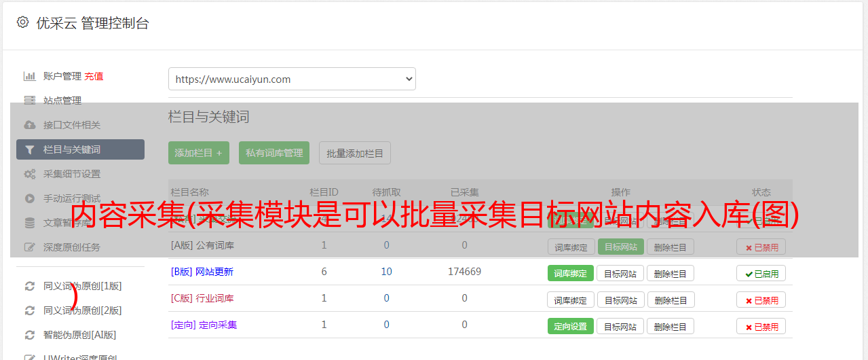Viewport: 868px width, 360px height.
Task: Click 词库绑定 in the 公有词库 row
Action: [571, 247]
